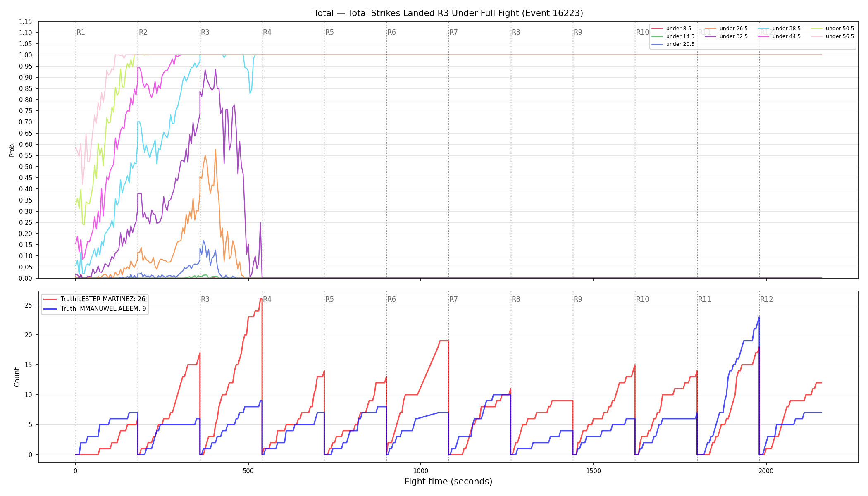Click the R8 round marker in count chart
Screen dimensions: 868x496
[x=516, y=299]
